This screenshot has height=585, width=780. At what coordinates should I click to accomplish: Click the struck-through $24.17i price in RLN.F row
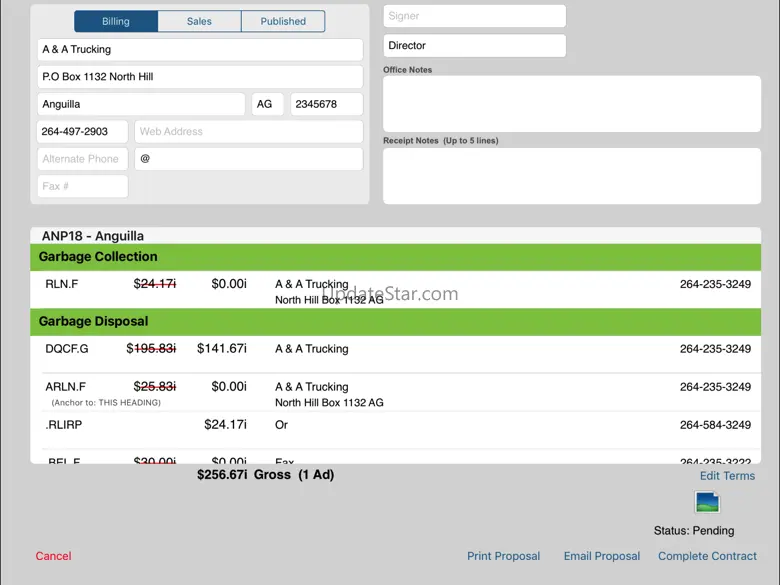(155, 284)
